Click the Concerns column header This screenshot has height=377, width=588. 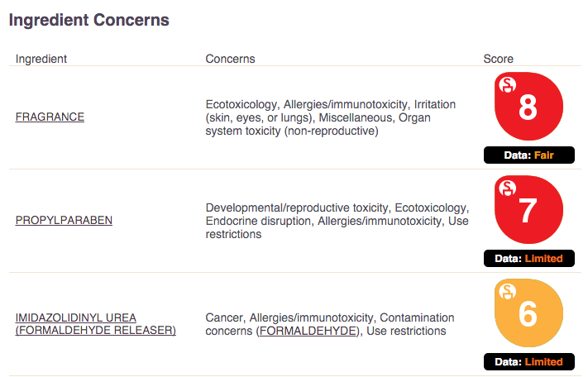tap(230, 59)
